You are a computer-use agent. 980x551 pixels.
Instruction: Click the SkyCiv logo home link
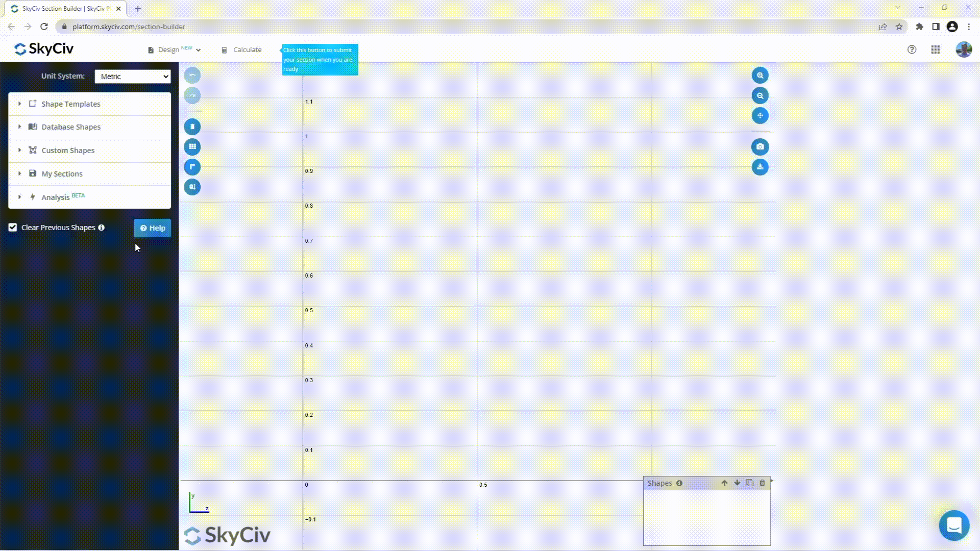coord(43,48)
